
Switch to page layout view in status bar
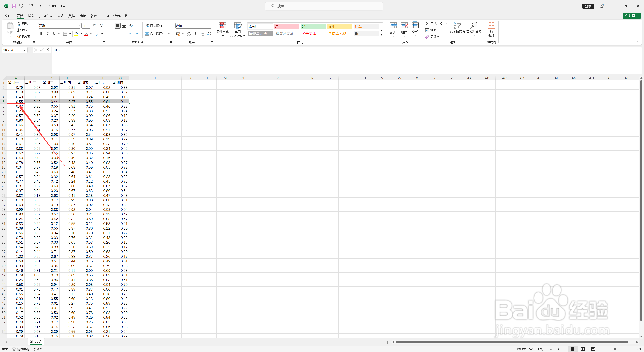[x=583, y=349]
